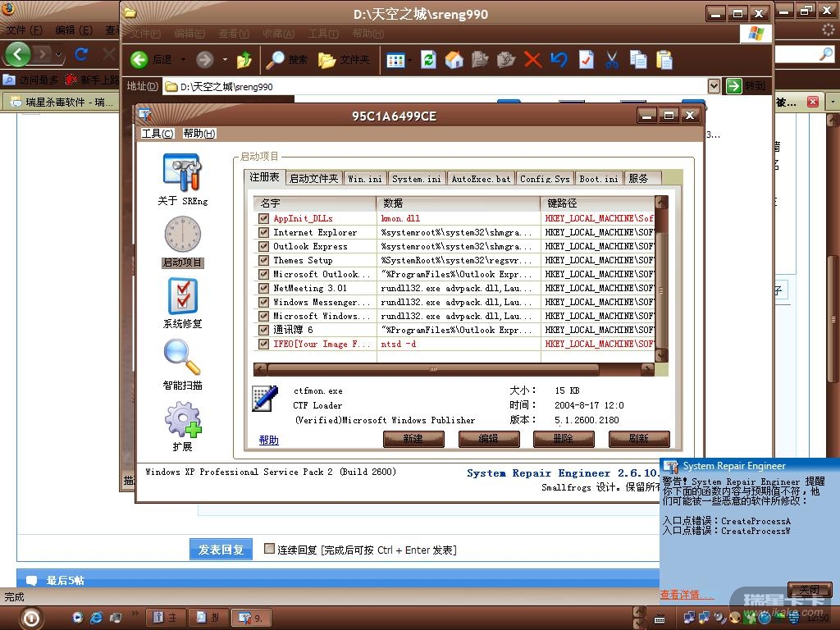840x630 pixels.
Task: Uncheck the 通讯簿 6 startup entry
Action: [x=263, y=330]
